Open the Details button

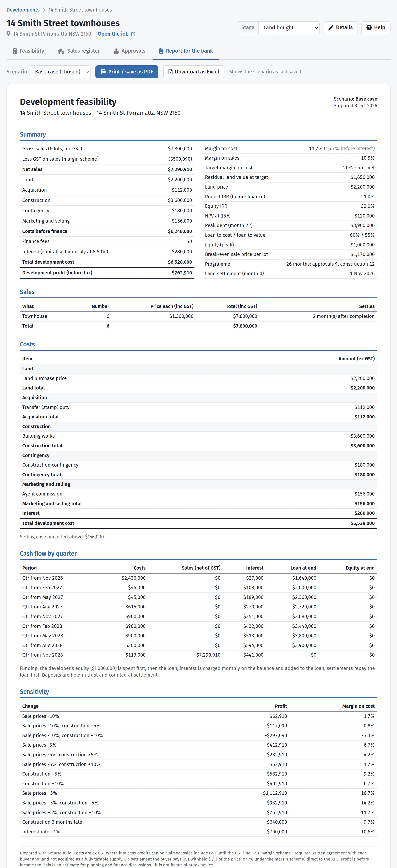click(340, 28)
